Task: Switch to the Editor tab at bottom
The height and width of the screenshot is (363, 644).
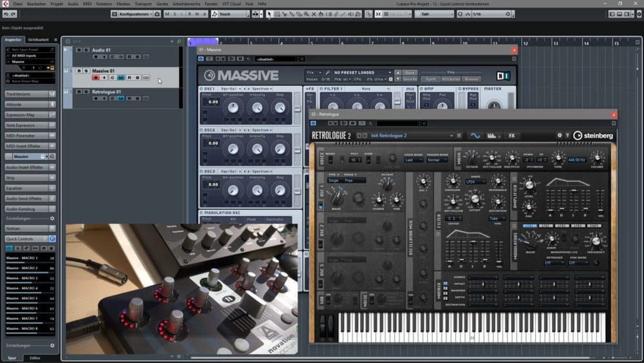Action: (x=35, y=358)
